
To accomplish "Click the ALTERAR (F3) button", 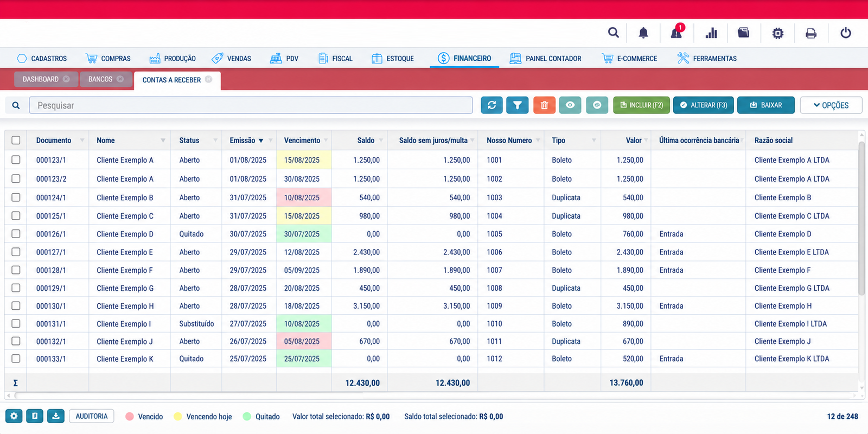I will [x=704, y=105].
